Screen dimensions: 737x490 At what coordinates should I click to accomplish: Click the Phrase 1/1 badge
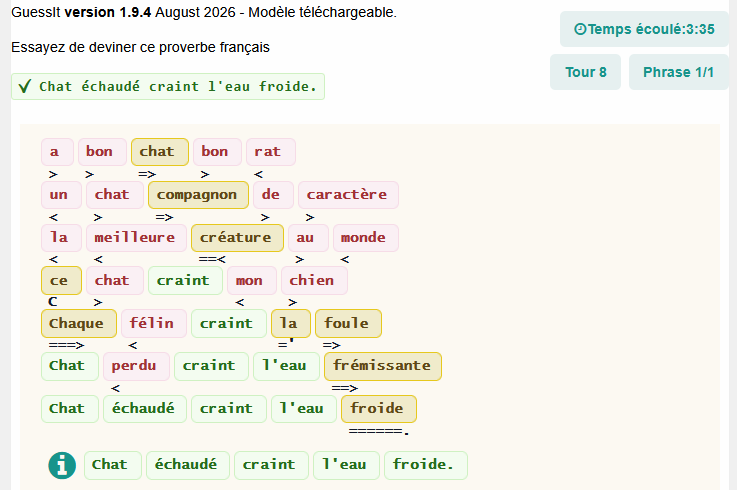pyautogui.click(x=678, y=72)
